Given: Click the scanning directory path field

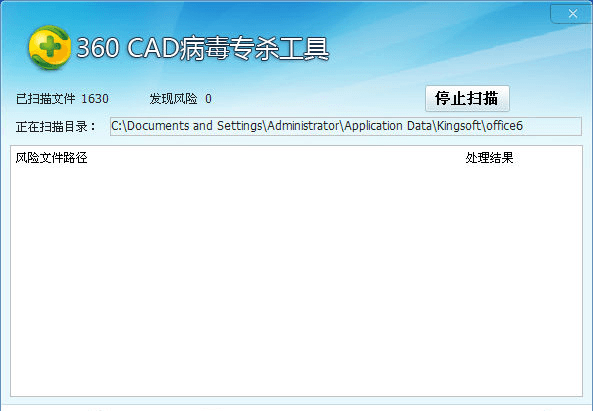Looking at the screenshot, I should click(x=346, y=126).
